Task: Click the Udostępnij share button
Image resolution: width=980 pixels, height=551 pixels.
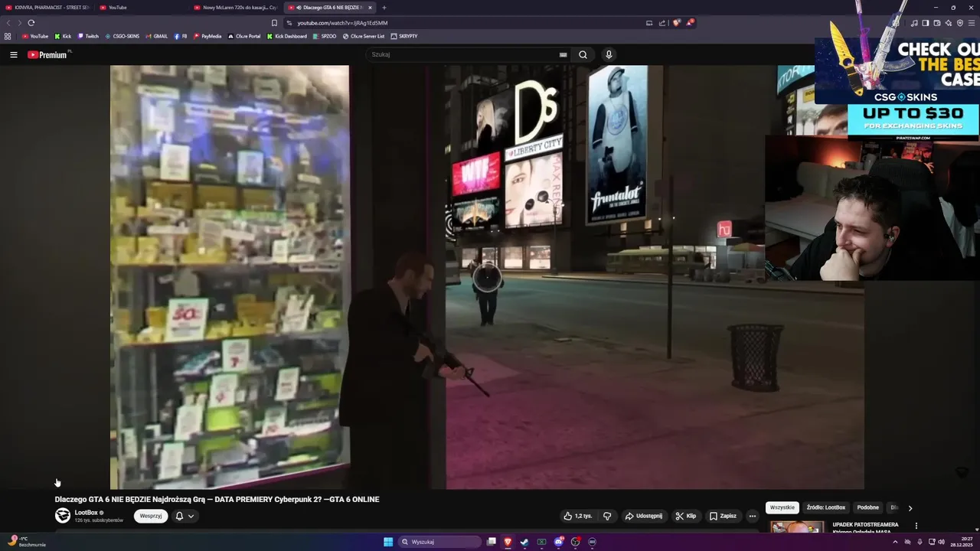Action: 644,516
